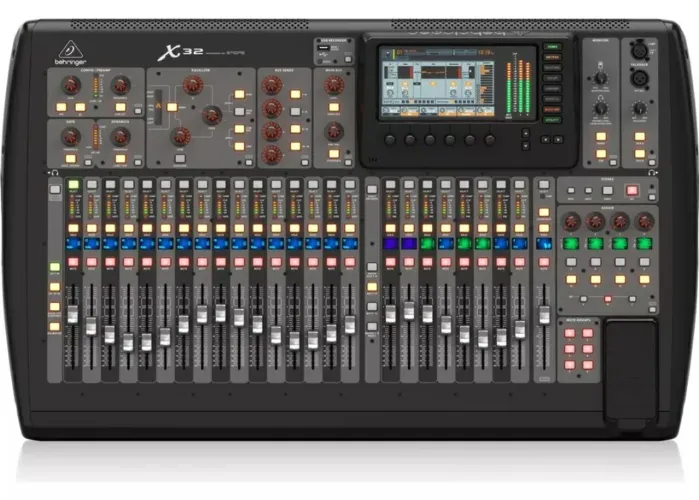699x500 pixels.
Task: Click the Equalizer Q knob
Action: click(x=193, y=85)
